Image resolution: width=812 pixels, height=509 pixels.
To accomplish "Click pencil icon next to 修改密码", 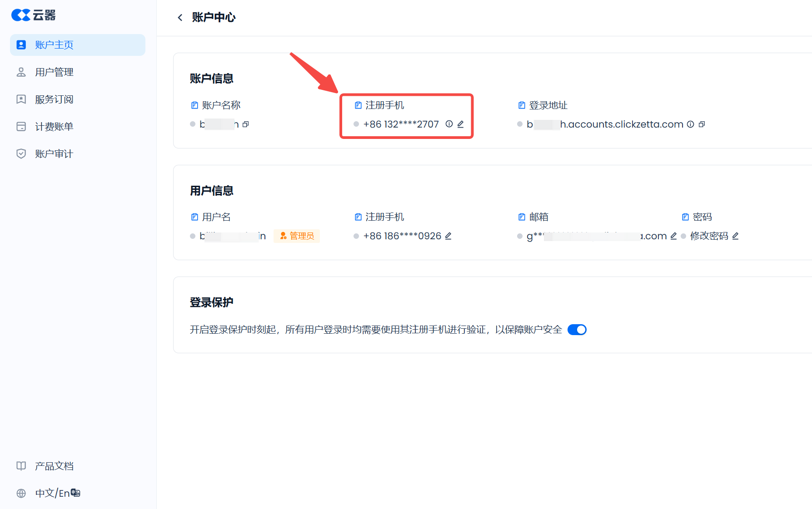I will tap(735, 236).
